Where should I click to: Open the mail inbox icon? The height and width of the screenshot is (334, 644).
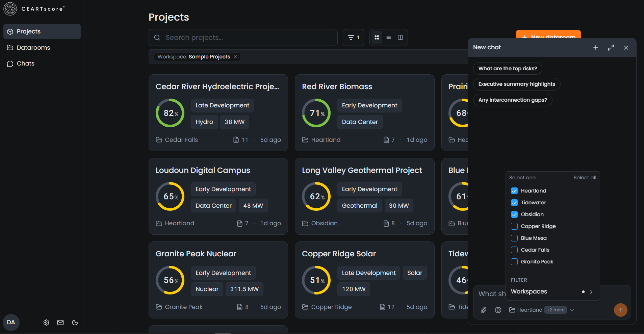click(60, 323)
